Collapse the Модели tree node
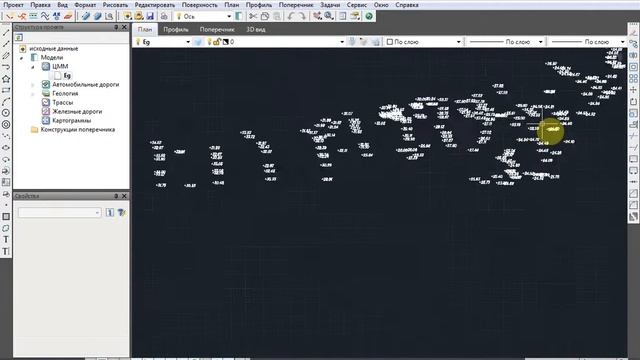The height and width of the screenshot is (360, 640). [22, 58]
